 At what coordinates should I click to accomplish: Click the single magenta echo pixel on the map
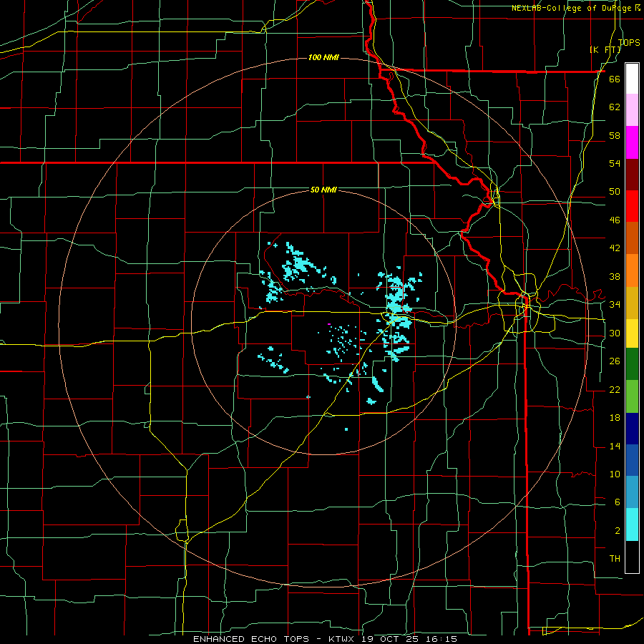[x=329, y=324]
